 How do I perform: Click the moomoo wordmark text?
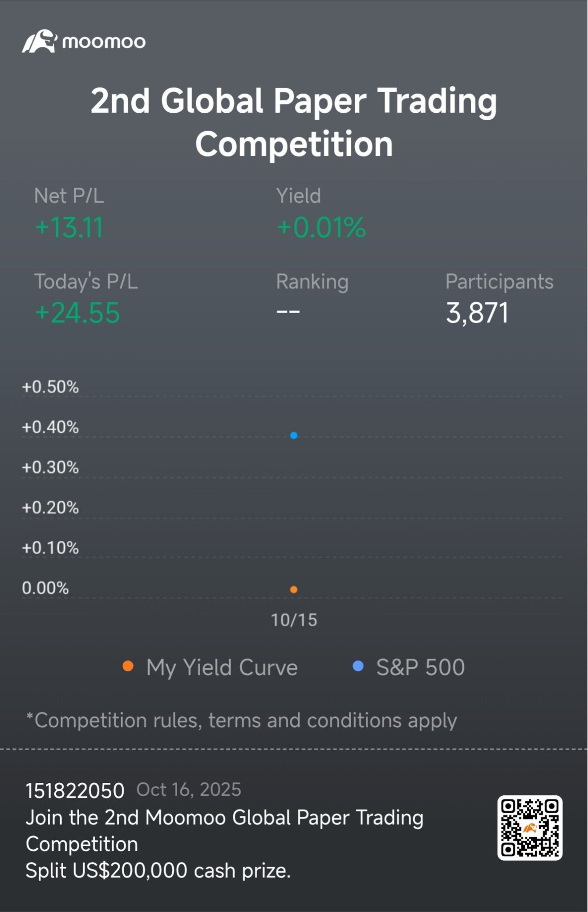coord(104,42)
